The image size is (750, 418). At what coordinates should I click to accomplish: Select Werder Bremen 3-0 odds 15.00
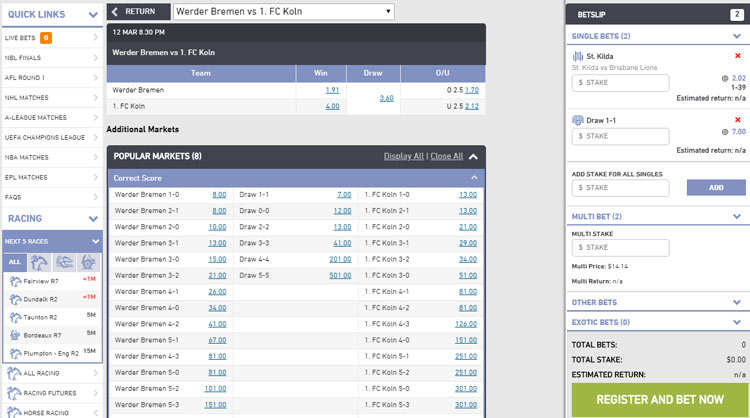tap(217, 259)
